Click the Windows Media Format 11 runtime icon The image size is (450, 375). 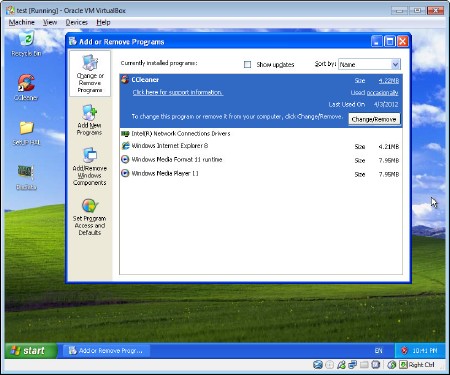pos(125,159)
